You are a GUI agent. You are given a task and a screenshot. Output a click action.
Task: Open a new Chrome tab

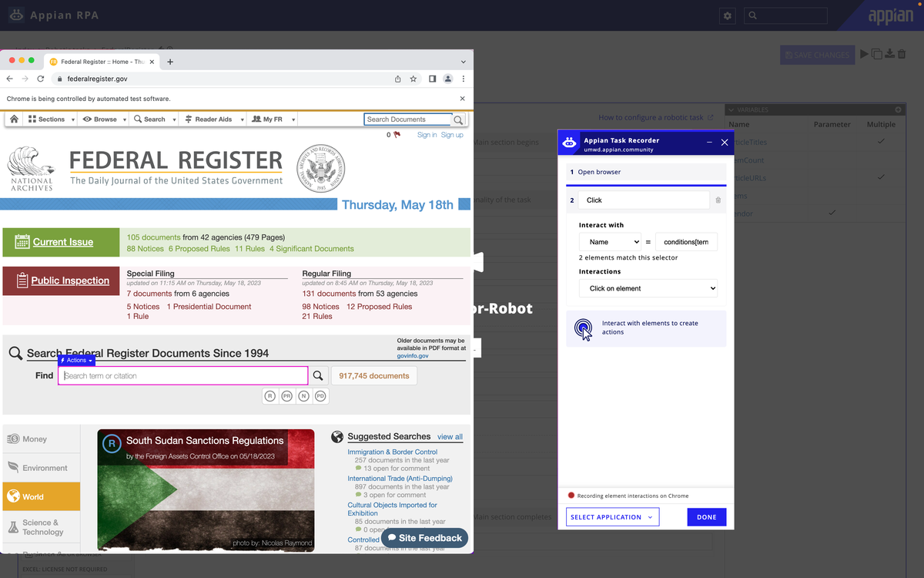(170, 62)
